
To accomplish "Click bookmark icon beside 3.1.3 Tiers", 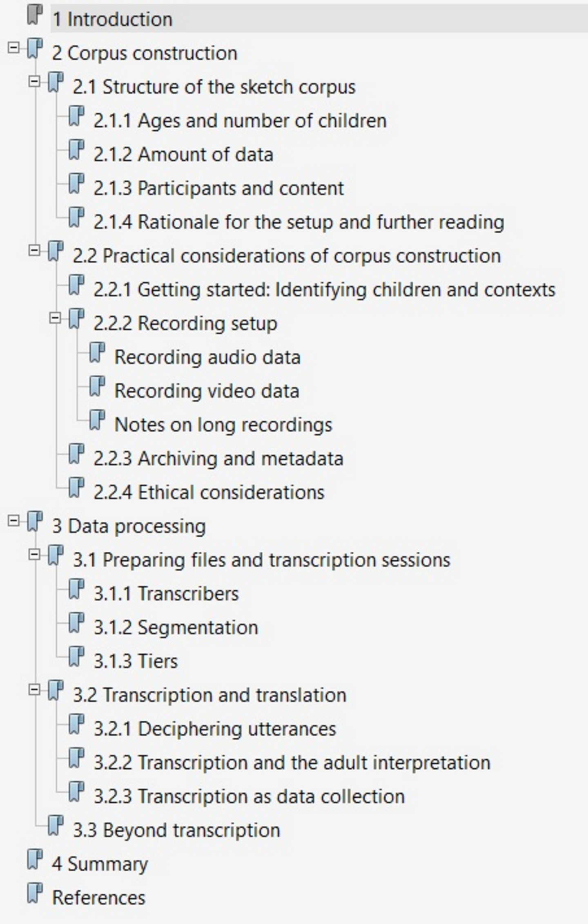I will (76, 657).
